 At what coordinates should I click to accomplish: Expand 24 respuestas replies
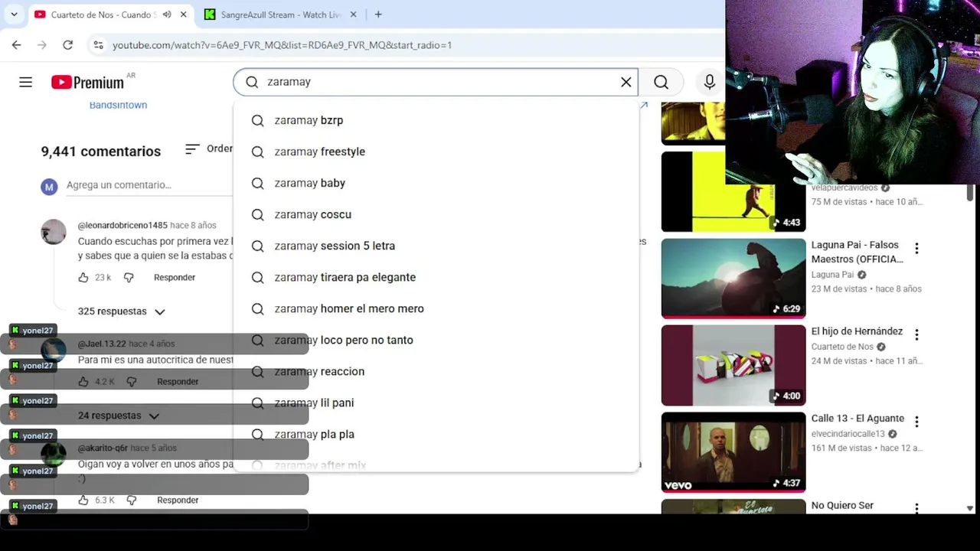click(118, 416)
